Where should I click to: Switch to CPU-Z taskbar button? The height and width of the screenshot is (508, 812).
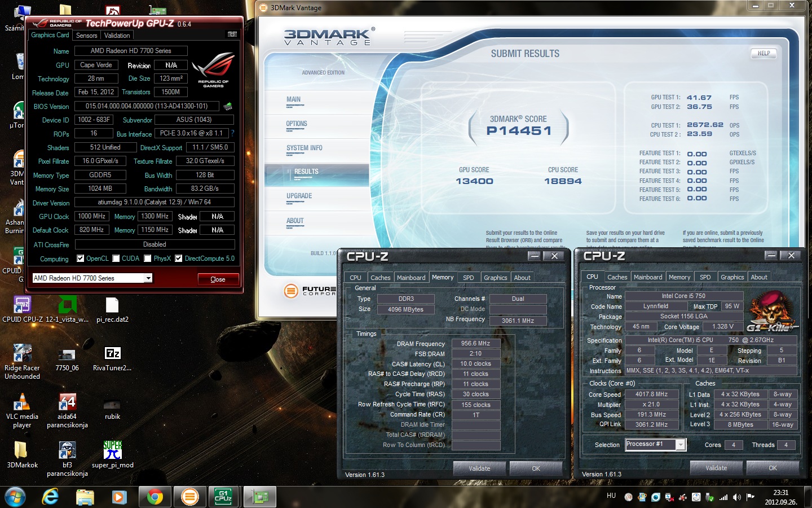(x=224, y=497)
